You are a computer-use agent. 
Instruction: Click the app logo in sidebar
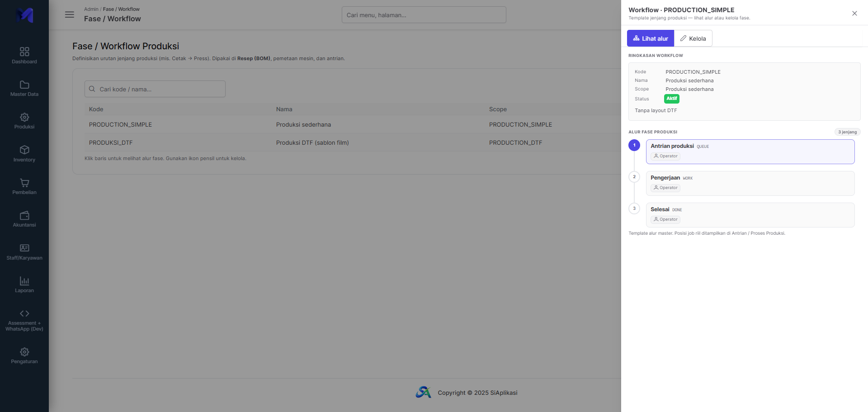click(x=24, y=15)
